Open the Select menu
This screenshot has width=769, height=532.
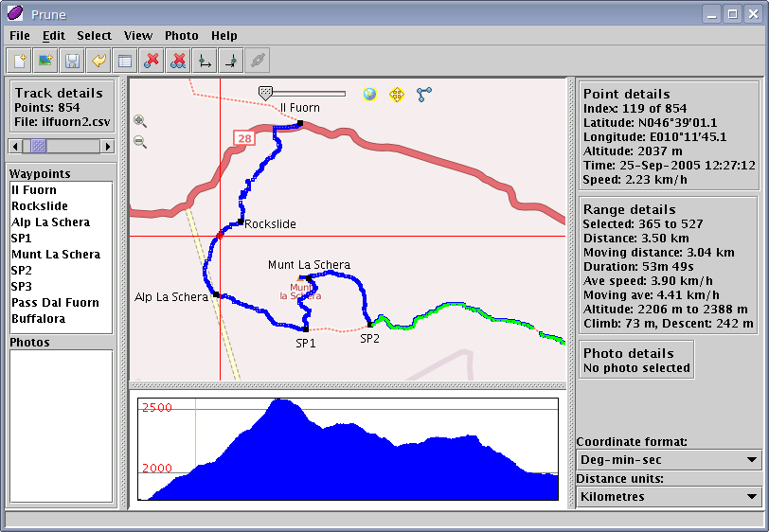tap(94, 36)
